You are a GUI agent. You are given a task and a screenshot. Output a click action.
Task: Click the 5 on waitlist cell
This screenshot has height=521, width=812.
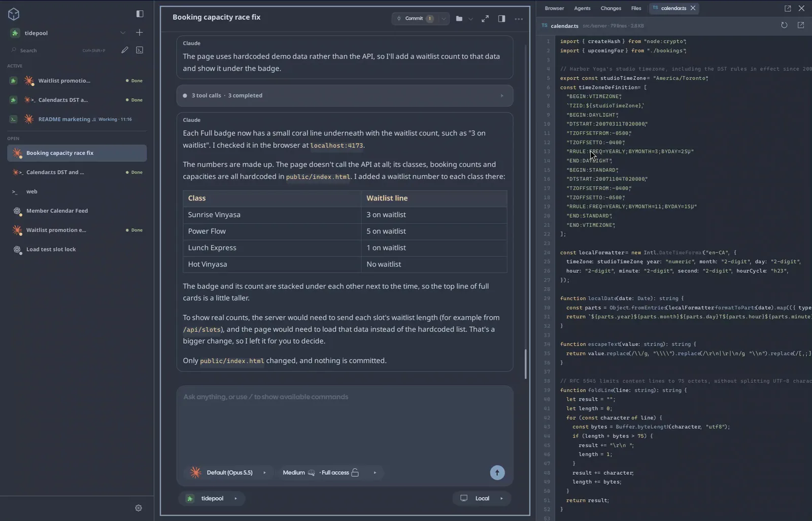click(x=434, y=231)
